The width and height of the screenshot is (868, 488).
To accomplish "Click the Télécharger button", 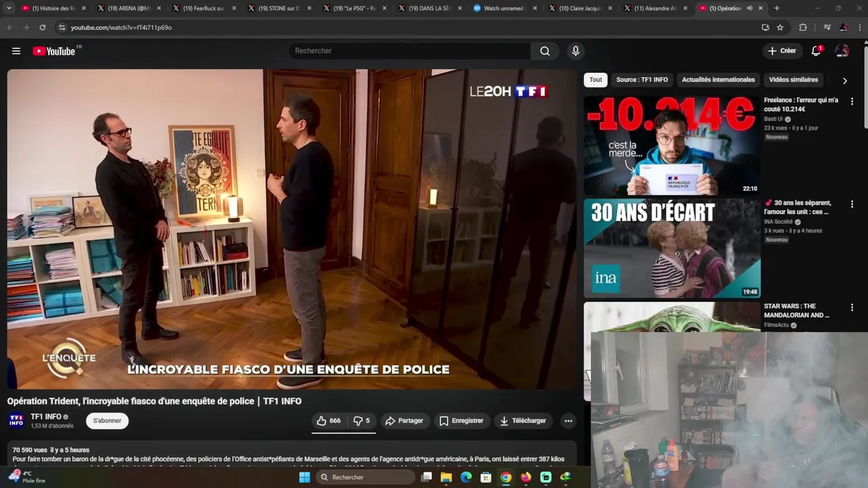I will click(523, 421).
